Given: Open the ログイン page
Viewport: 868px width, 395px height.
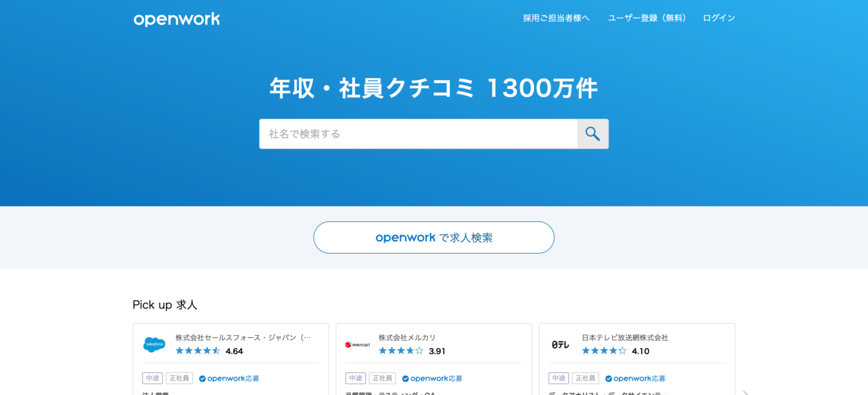Looking at the screenshot, I should (x=718, y=18).
